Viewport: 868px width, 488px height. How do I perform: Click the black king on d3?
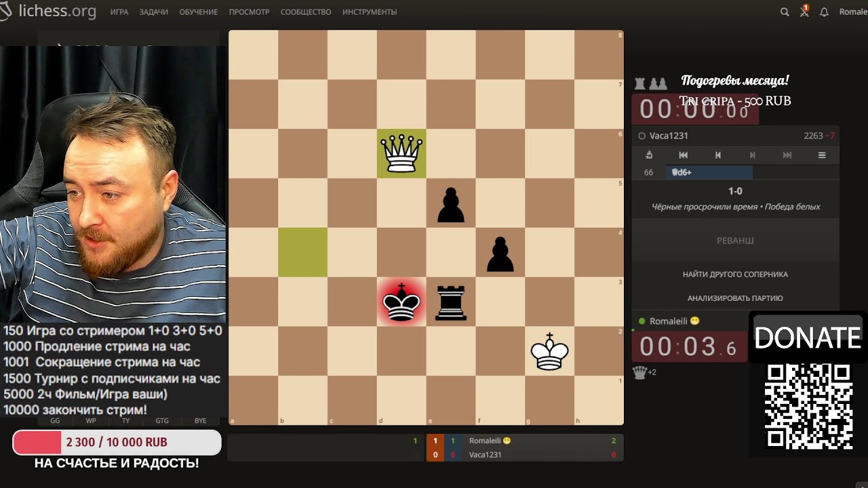point(401,302)
